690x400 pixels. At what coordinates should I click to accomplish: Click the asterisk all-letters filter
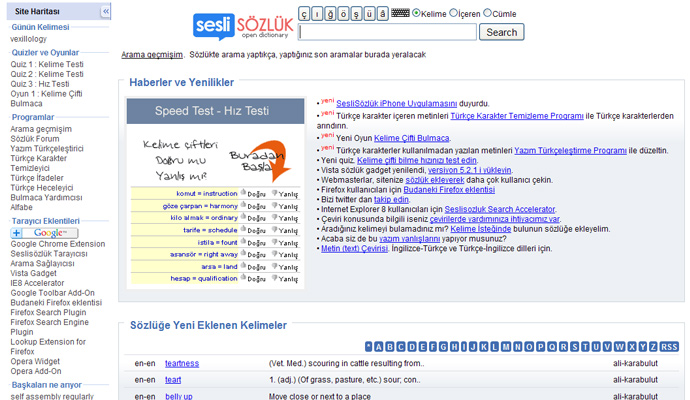click(x=368, y=347)
